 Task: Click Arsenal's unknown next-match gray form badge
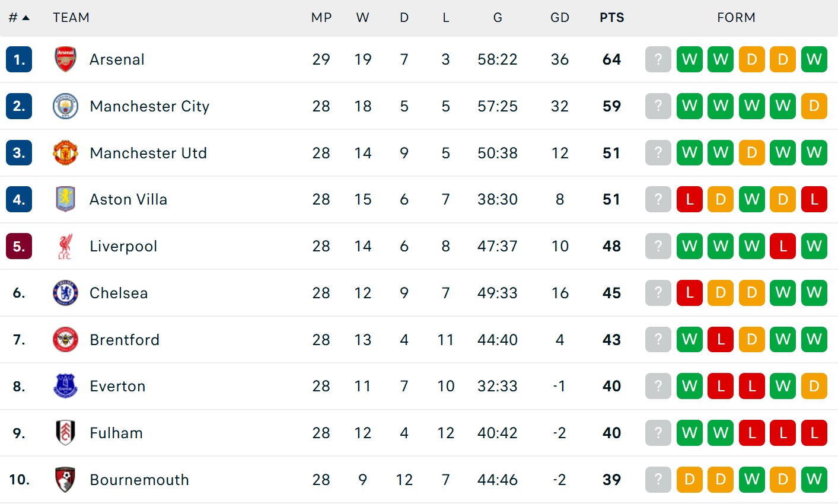coord(658,59)
